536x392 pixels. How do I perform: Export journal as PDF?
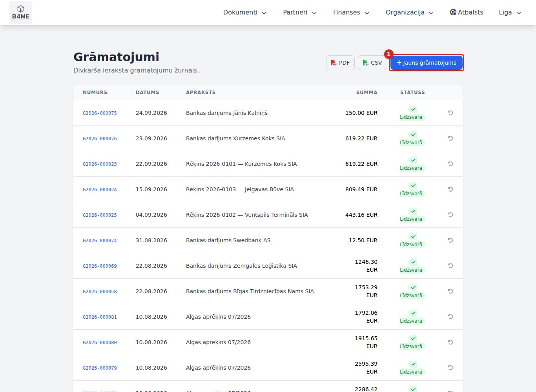(x=340, y=63)
